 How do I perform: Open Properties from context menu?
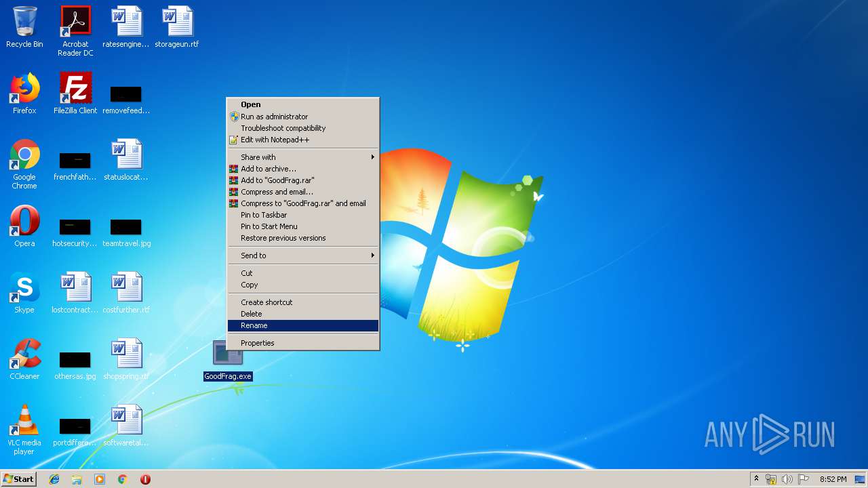[x=302, y=343]
